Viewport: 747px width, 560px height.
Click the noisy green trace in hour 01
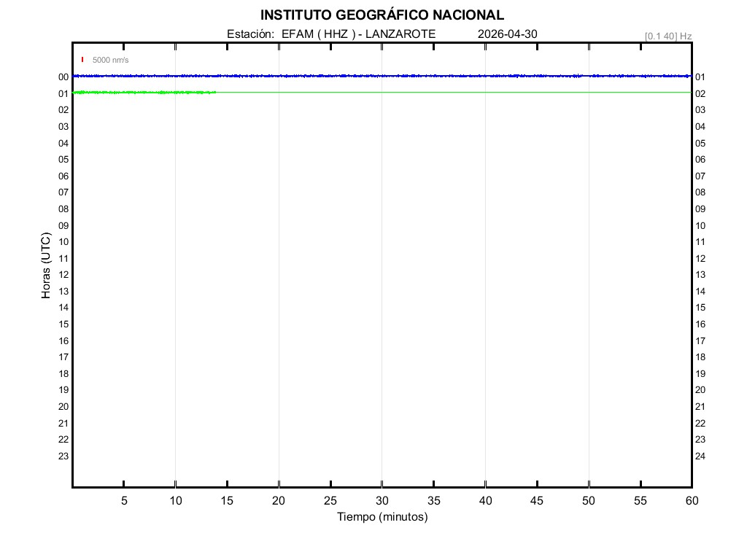point(146,92)
